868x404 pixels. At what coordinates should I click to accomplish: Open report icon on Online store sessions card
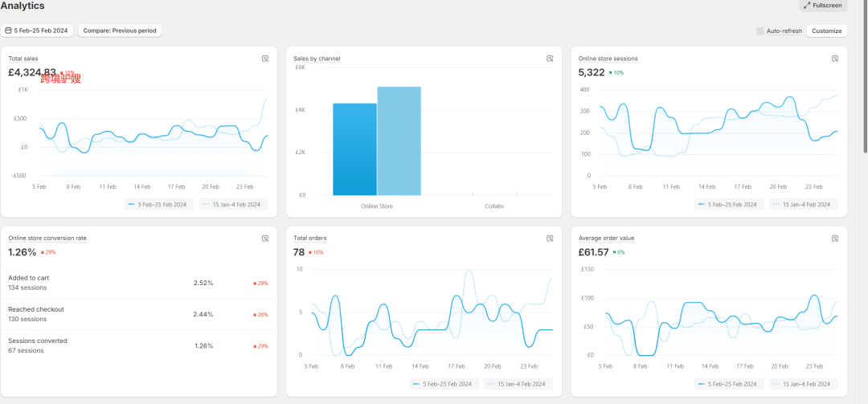835,59
